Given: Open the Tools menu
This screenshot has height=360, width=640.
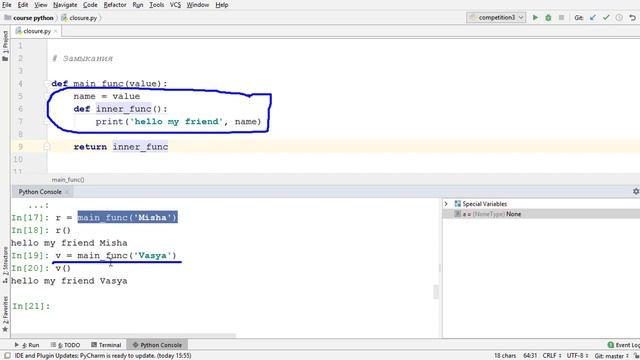Looking at the screenshot, I should coord(156,5).
